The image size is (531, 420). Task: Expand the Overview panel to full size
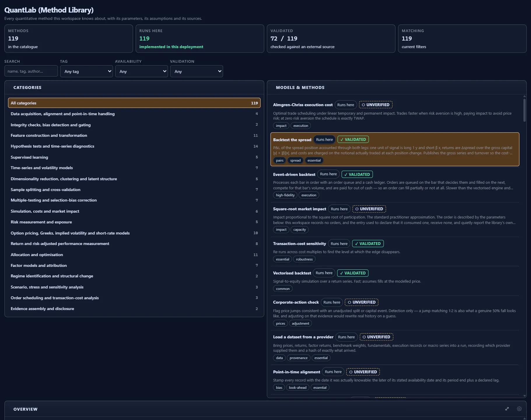507,409
